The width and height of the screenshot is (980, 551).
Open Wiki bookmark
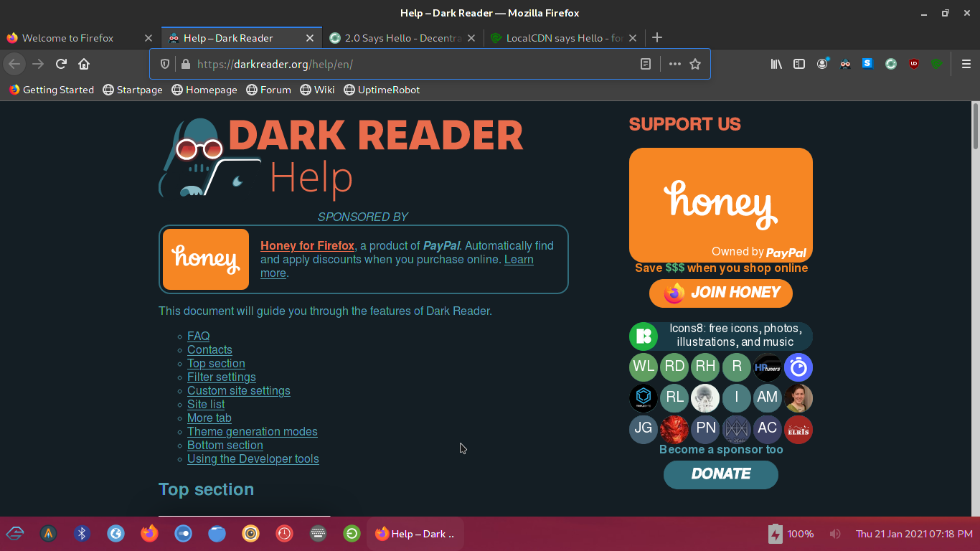(x=317, y=90)
